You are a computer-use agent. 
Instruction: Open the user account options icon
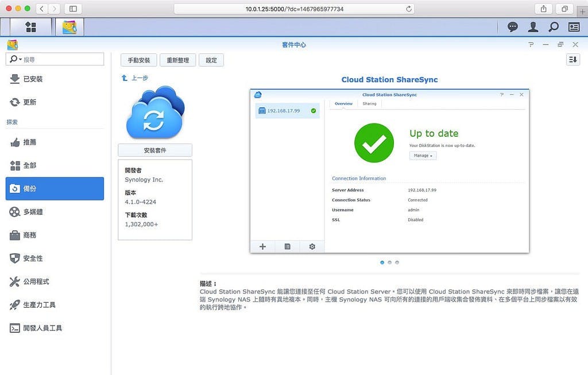[533, 26]
